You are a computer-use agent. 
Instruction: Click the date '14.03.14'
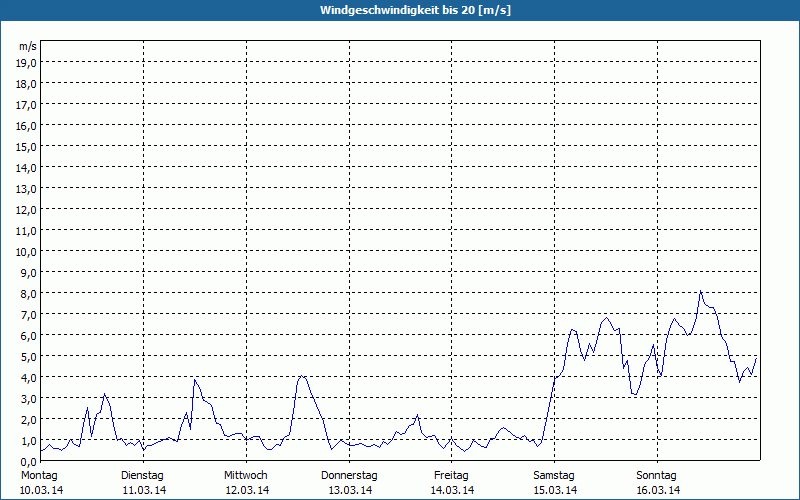tap(452, 490)
